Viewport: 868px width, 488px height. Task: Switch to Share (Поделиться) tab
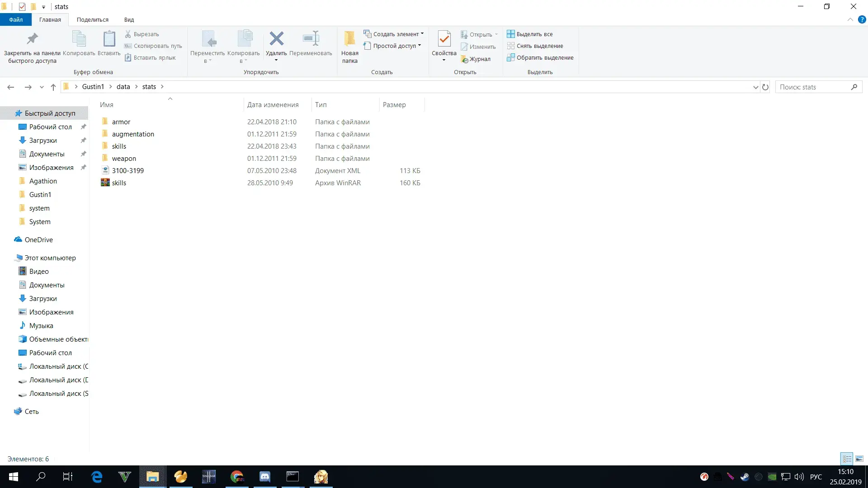[92, 19]
